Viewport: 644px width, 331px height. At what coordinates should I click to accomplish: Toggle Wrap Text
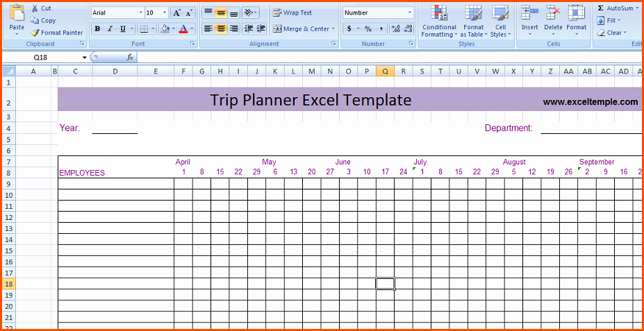pyautogui.click(x=292, y=12)
